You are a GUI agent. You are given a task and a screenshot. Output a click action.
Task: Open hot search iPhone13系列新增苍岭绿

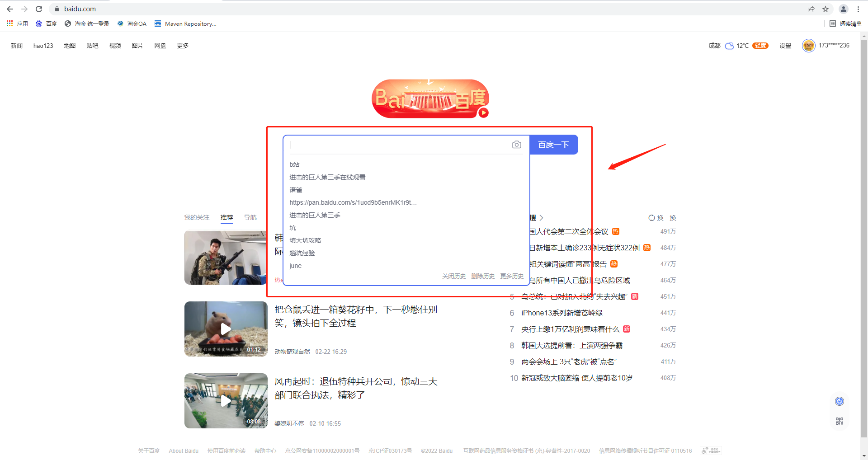coord(562,313)
